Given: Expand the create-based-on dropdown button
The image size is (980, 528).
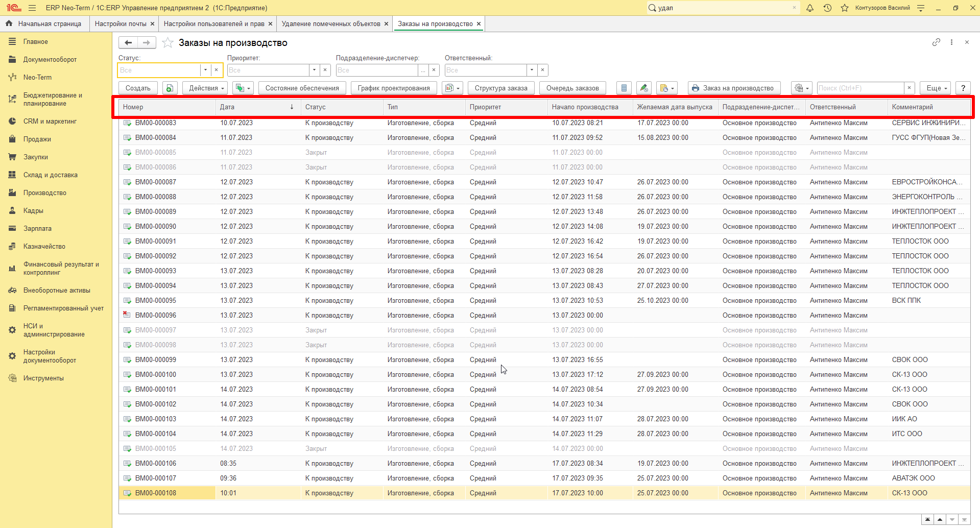Looking at the screenshot, I should tap(243, 88).
